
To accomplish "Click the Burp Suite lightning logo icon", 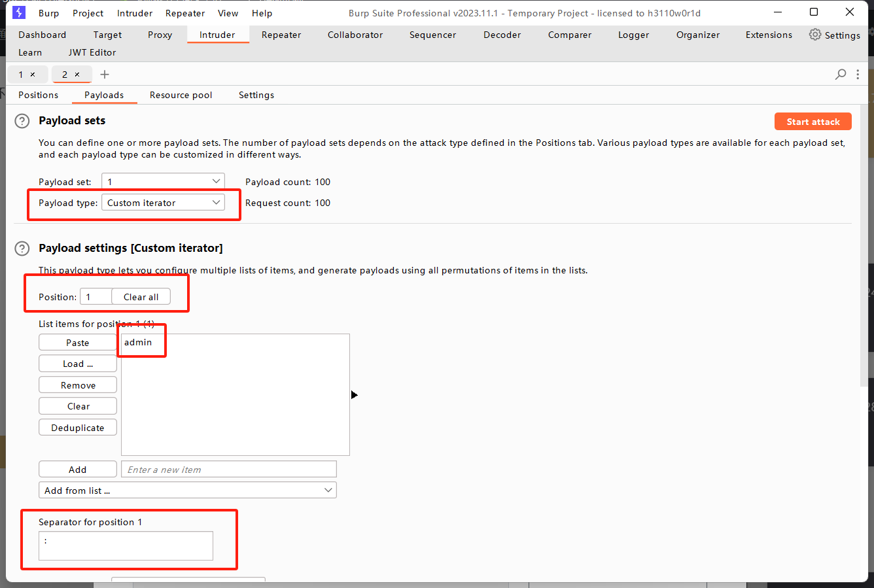I will [19, 12].
